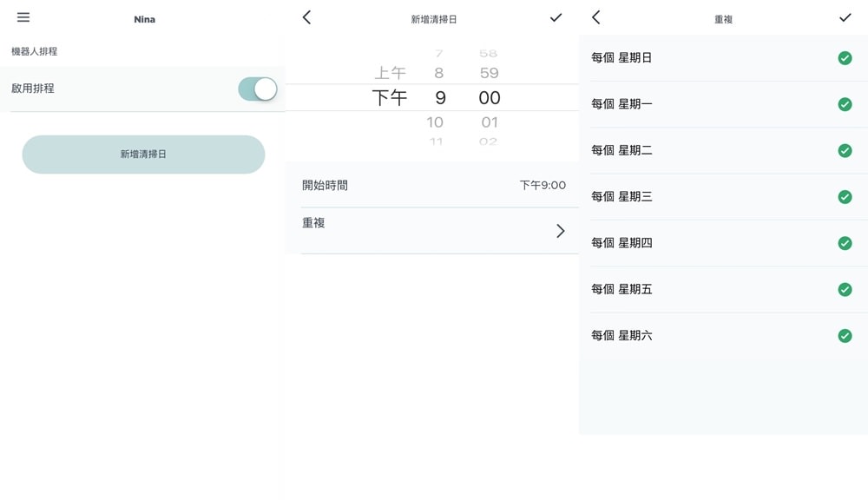Tap the 開始時間 row
The width and height of the screenshot is (868, 500).
coord(434,185)
